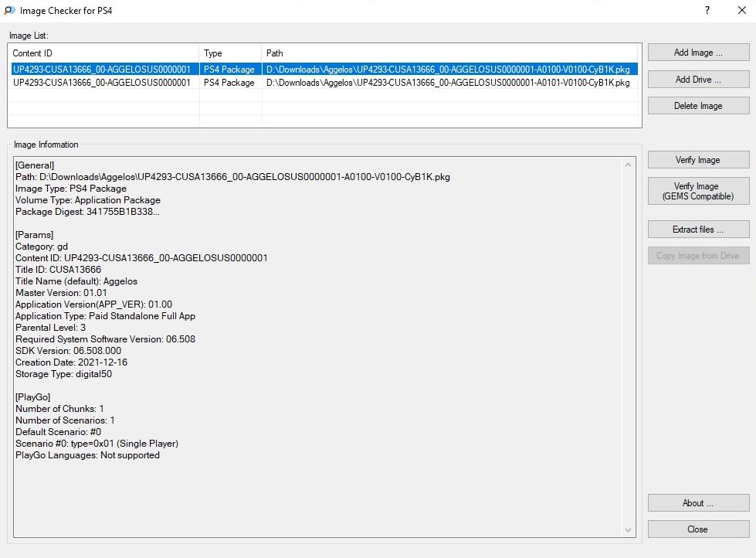Click Content ID cell in the selected first row
The image size is (756, 558).
102,70
